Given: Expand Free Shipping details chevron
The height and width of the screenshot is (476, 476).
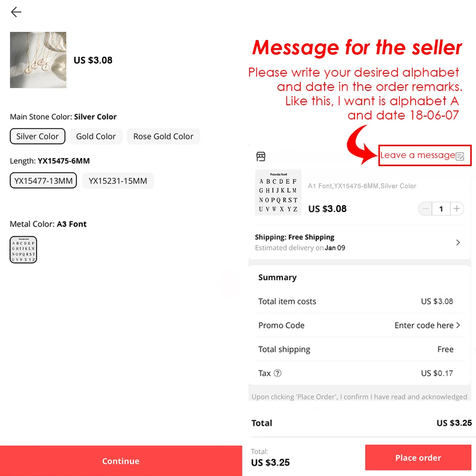Looking at the screenshot, I should pos(458,242).
